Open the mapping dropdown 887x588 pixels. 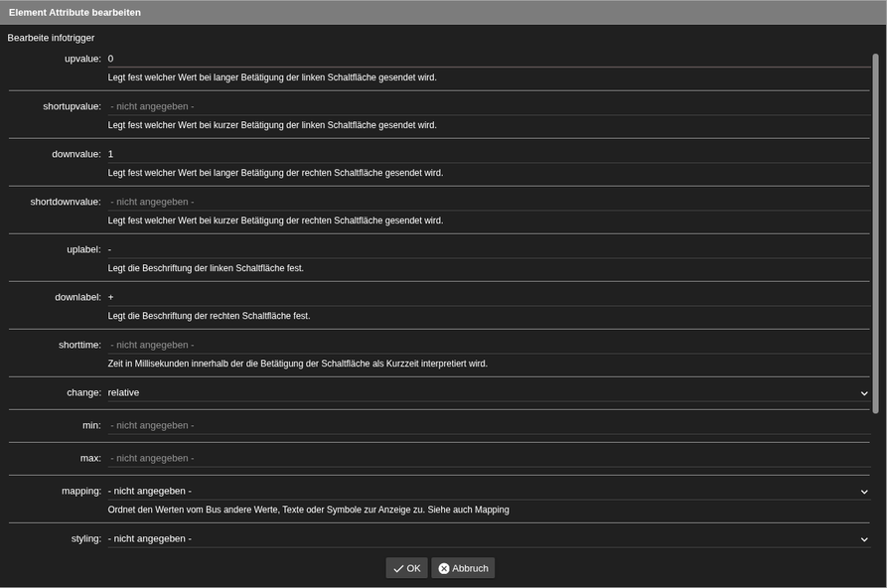(x=489, y=492)
